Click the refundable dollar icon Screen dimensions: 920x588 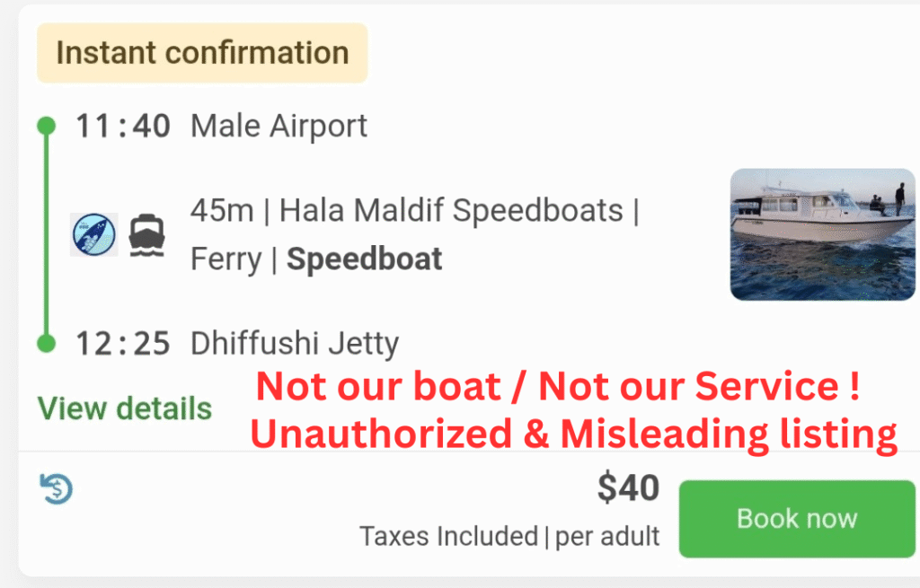57,489
